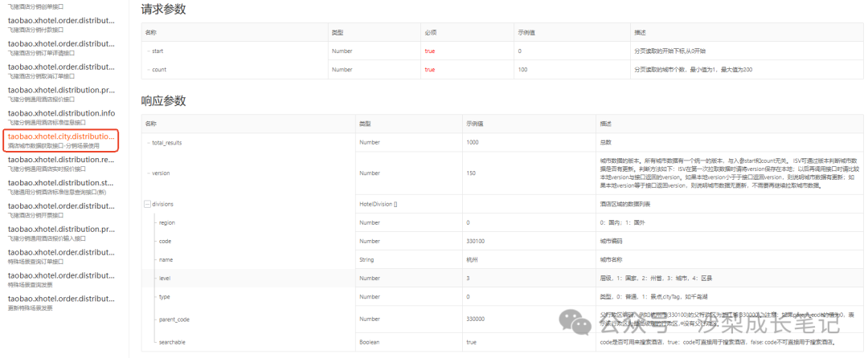The height and width of the screenshot is (358, 868).
Task: Click the red true value in start row
Action: point(429,51)
